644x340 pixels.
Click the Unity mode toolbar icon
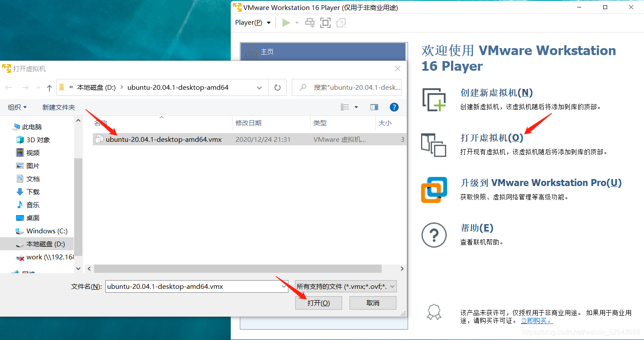point(341,23)
